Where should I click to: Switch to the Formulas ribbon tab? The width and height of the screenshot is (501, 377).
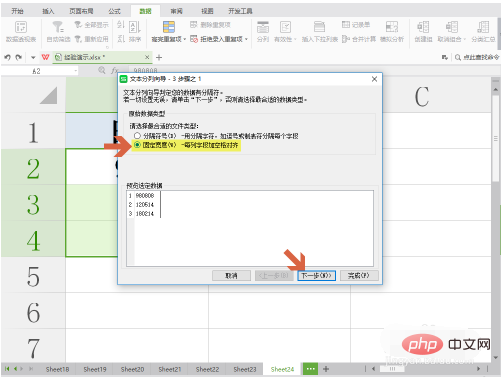pyautogui.click(x=114, y=11)
